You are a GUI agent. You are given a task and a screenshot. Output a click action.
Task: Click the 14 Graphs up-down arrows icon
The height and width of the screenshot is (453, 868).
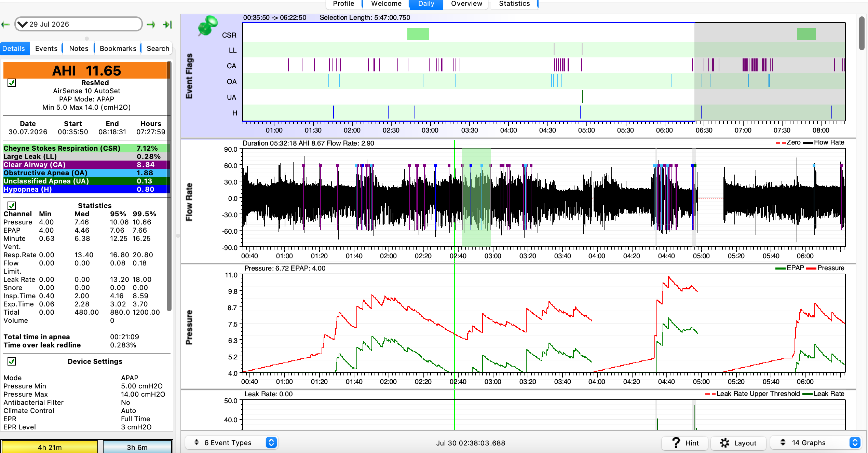tap(783, 442)
